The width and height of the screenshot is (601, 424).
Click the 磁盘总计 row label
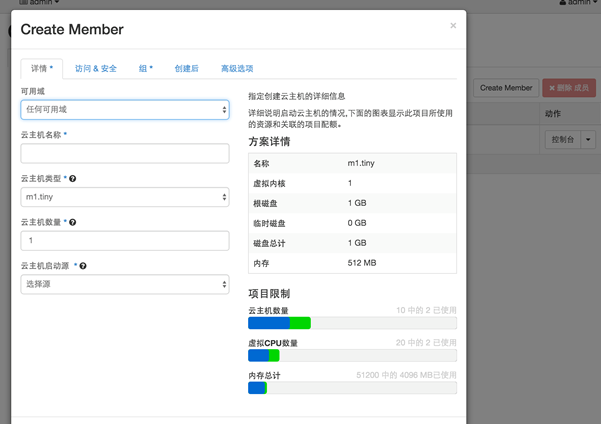[269, 243]
